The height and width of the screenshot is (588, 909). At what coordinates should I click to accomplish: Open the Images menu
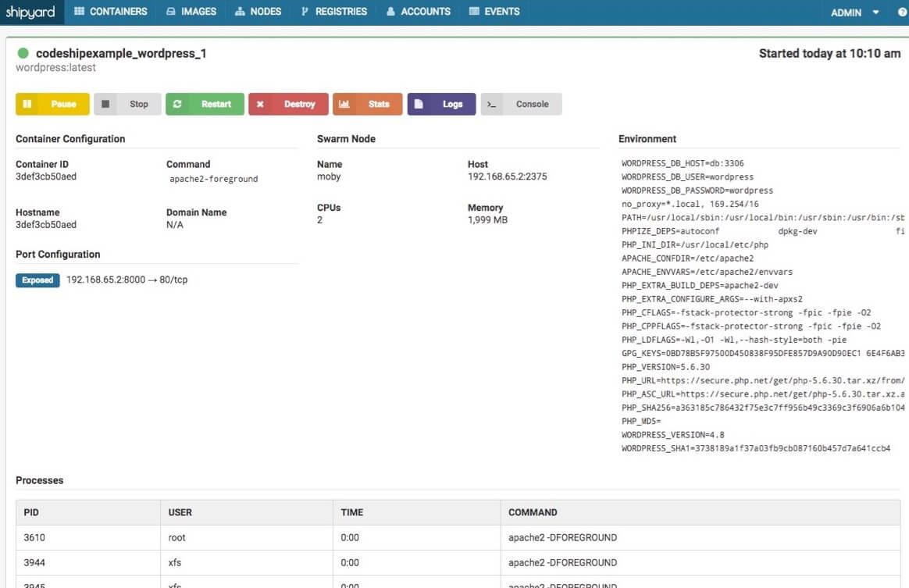[191, 12]
